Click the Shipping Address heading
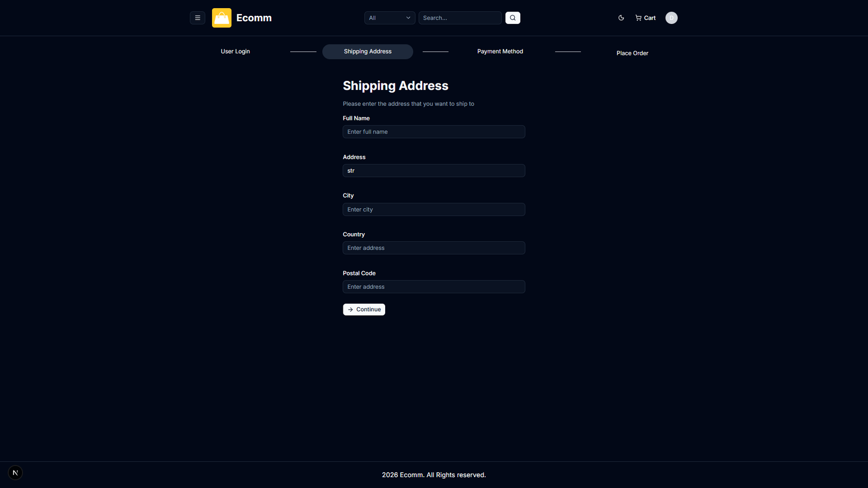The image size is (868, 488). 395,86
